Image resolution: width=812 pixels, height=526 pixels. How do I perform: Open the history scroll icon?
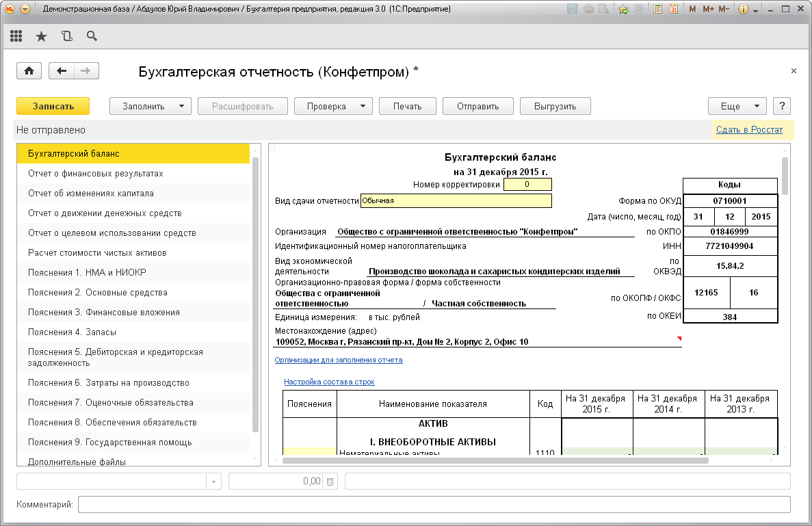click(x=66, y=36)
